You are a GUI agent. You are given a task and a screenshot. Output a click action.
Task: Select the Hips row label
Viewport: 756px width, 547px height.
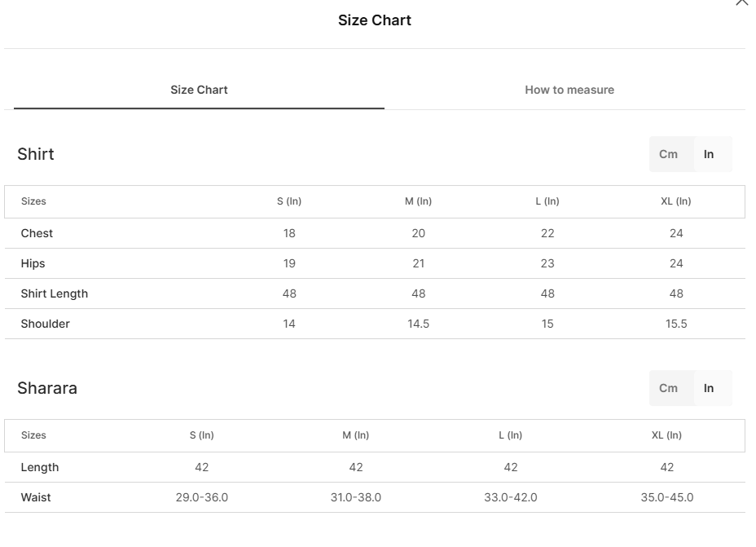33,264
